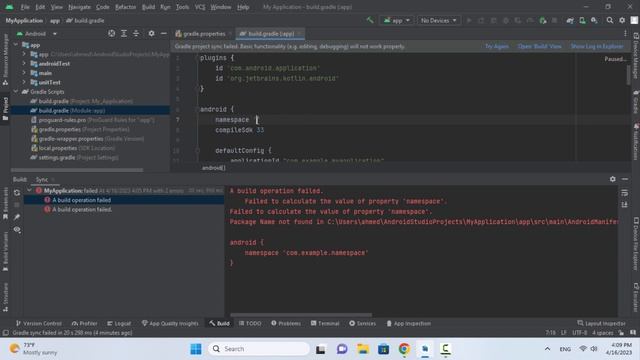Click the build output horizontal scrollbar
Image resolution: width=640 pixels, height=360 pixels.
pos(301,315)
